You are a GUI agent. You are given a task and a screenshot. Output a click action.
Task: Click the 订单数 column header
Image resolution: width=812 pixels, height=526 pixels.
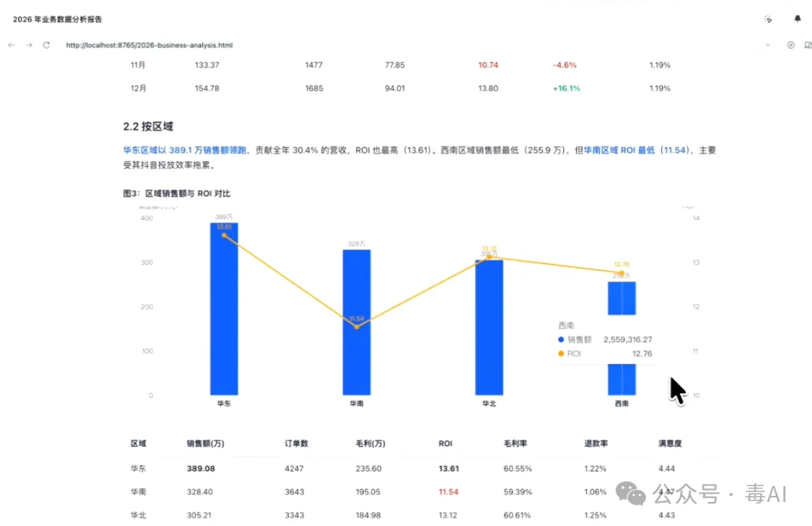pyautogui.click(x=296, y=444)
